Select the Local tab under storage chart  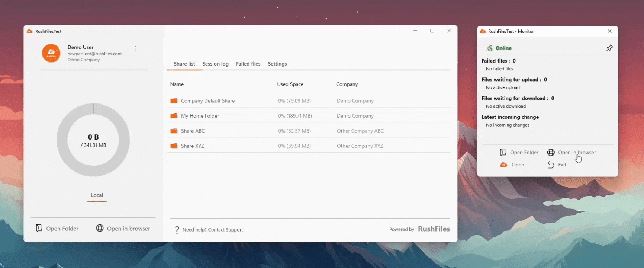pos(97,195)
